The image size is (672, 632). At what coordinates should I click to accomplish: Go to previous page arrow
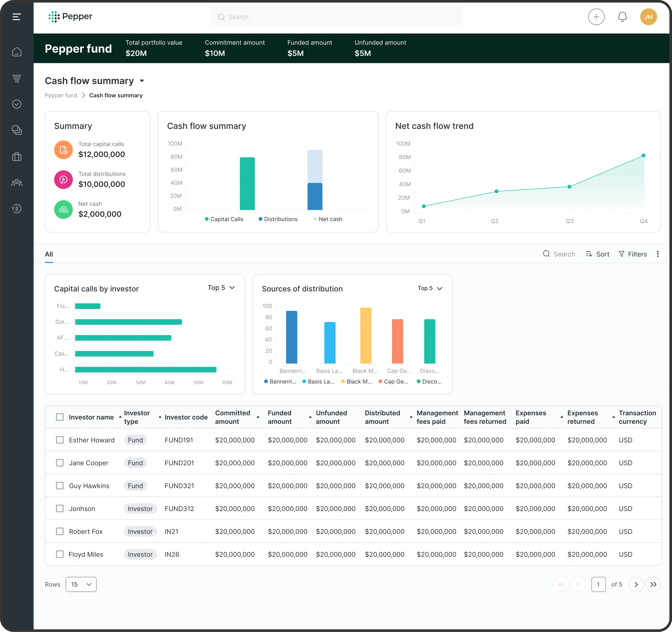click(x=578, y=584)
